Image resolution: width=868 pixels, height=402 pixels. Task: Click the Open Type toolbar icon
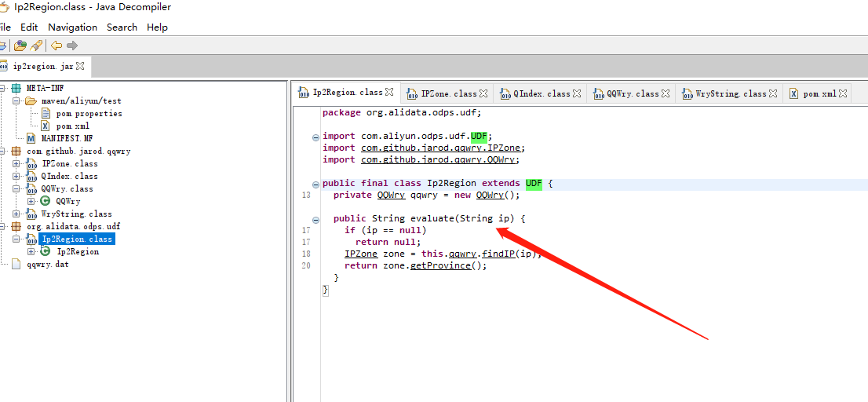[20, 46]
